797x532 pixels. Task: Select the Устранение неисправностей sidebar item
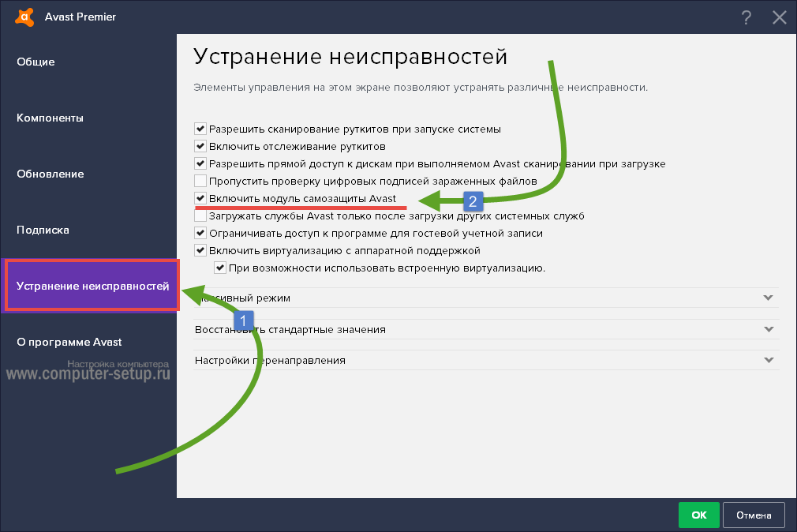[x=92, y=286]
